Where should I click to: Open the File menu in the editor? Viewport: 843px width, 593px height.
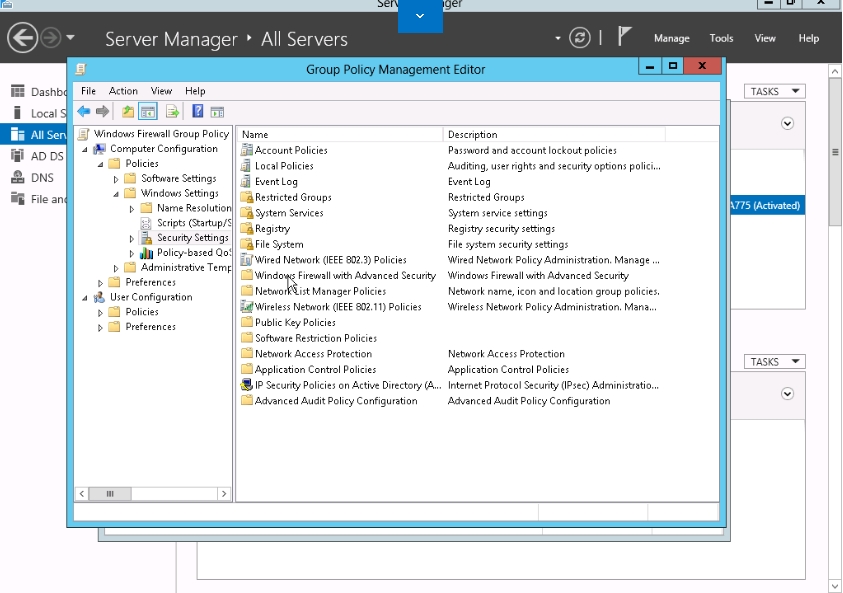pyautogui.click(x=88, y=91)
